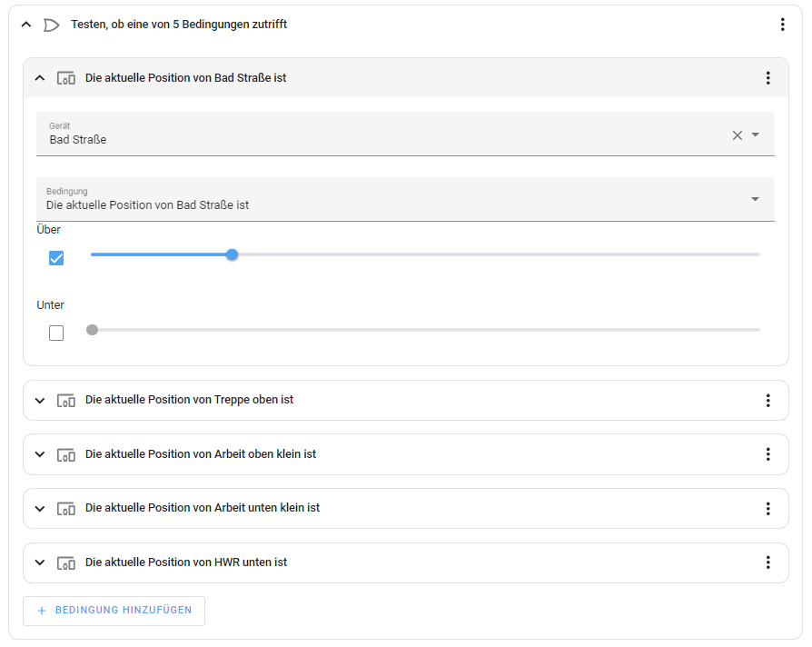Enable the Unter checkbox
Viewport: 812px width, 647px height.
pyautogui.click(x=56, y=333)
